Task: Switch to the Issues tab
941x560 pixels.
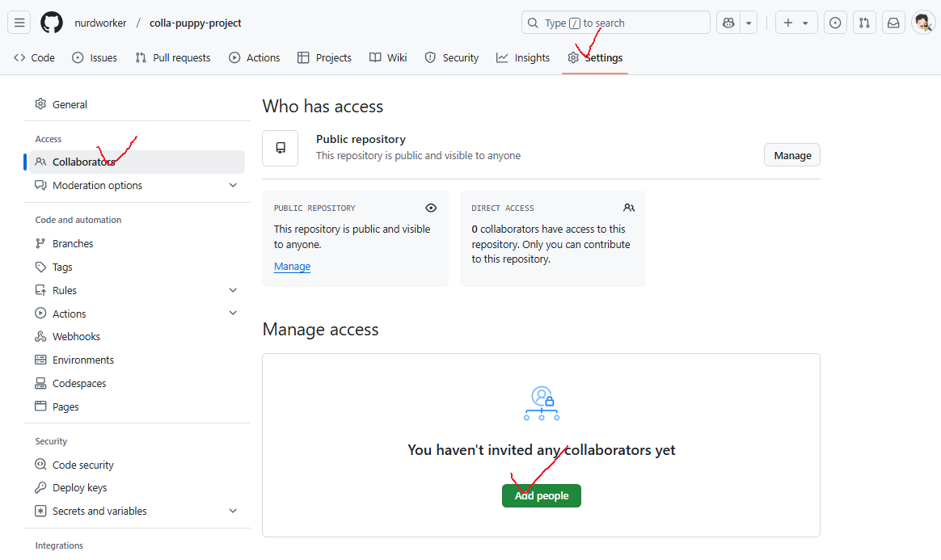Action: click(95, 57)
